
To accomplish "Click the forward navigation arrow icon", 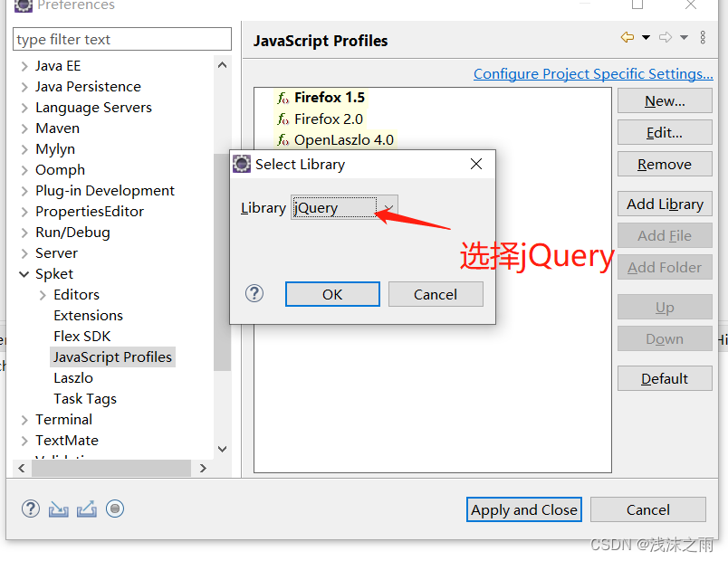I will click(x=666, y=37).
